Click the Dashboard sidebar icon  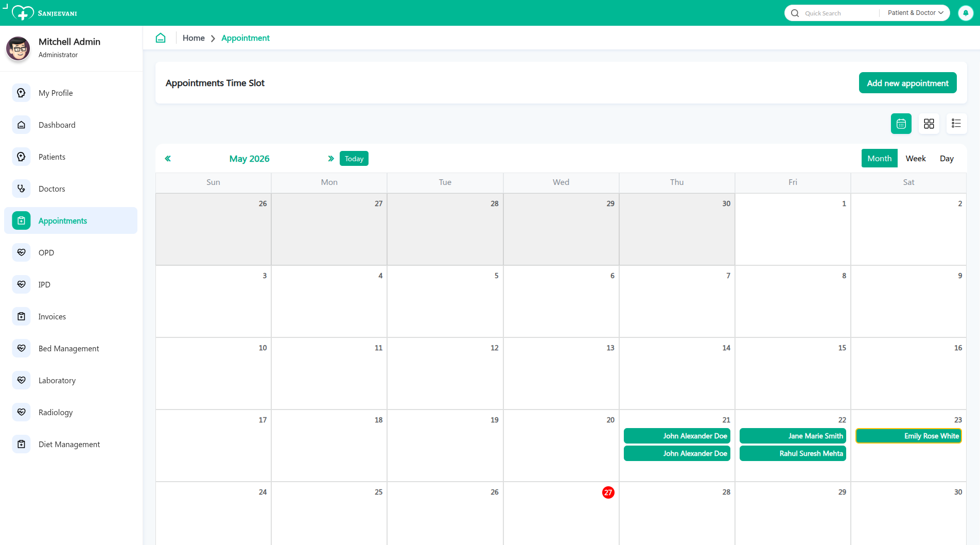tap(21, 125)
